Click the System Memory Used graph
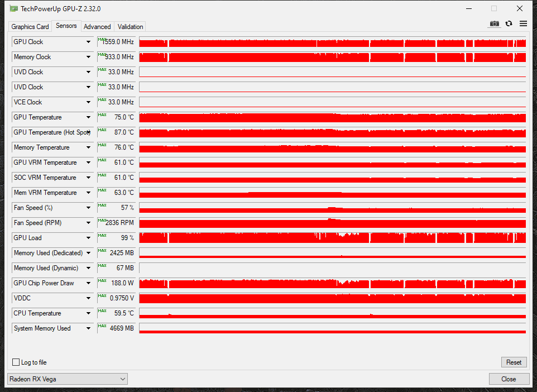The height and width of the screenshot is (392, 537). 333,328
